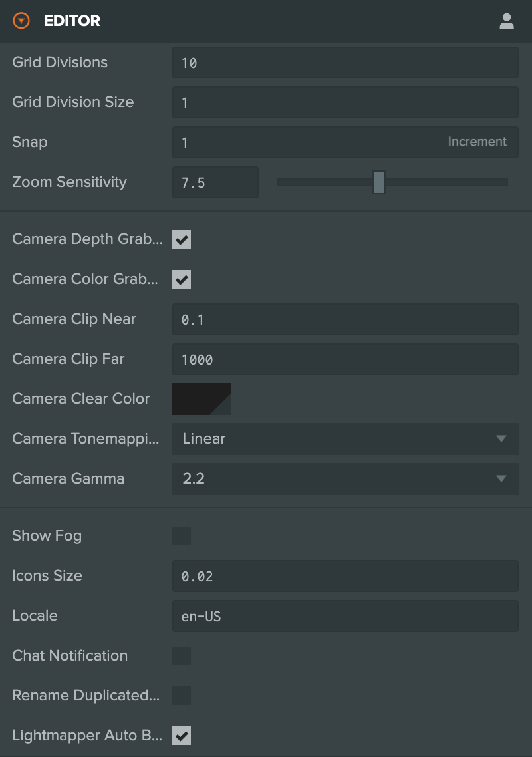
Task: Enable the Show Fog checkbox
Action: [182, 536]
